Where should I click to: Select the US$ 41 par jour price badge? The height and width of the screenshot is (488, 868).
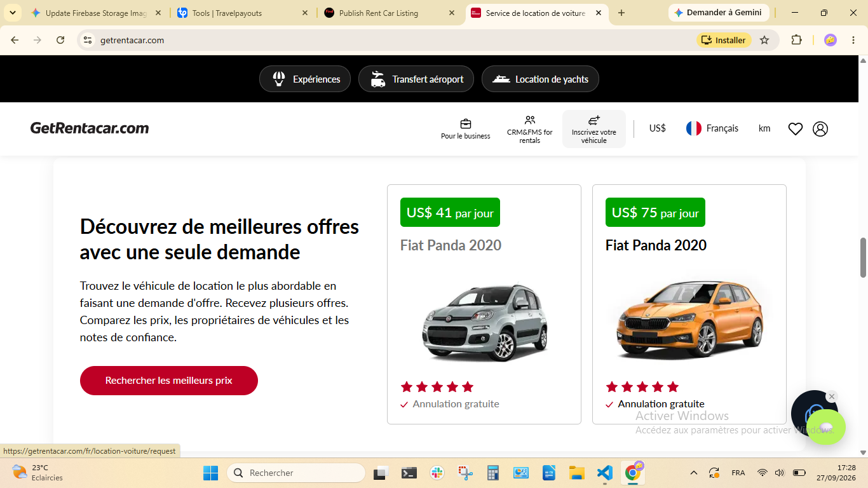pos(450,212)
